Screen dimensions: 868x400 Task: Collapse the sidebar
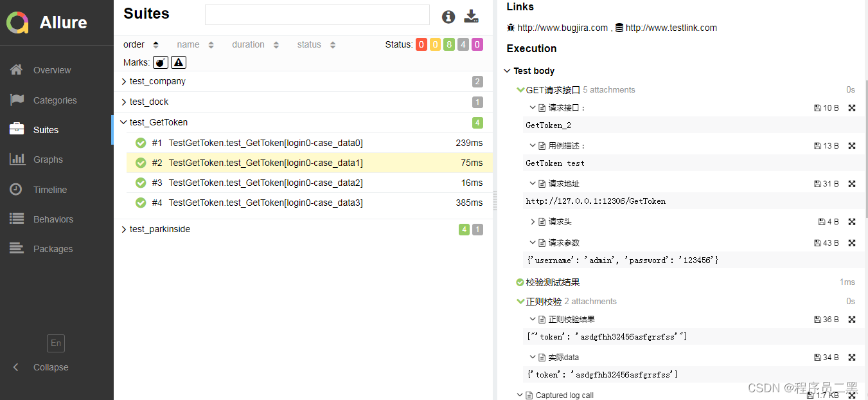41,367
